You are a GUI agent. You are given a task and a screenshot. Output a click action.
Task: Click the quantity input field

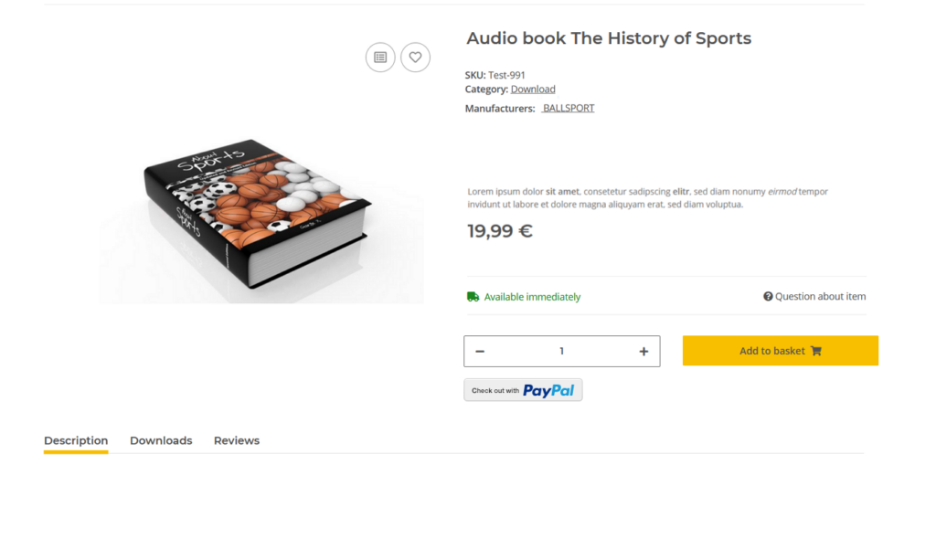click(561, 352)
